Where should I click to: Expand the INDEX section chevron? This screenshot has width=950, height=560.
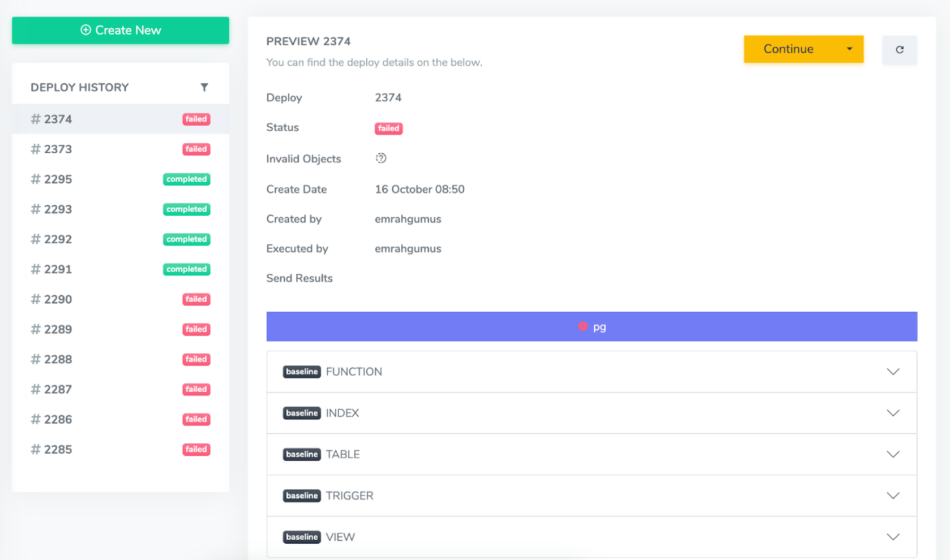coord(892,413)
